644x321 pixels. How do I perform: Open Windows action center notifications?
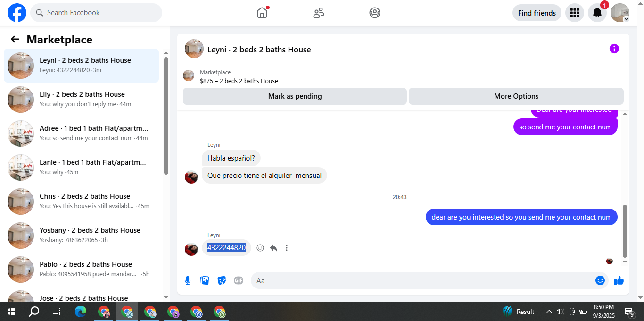coord(629,312)
